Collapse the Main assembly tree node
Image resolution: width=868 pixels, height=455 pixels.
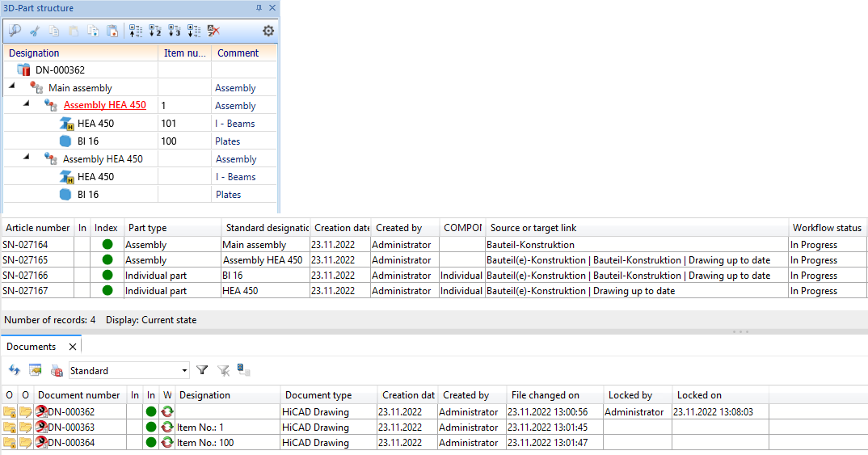[x=11, y=88]
